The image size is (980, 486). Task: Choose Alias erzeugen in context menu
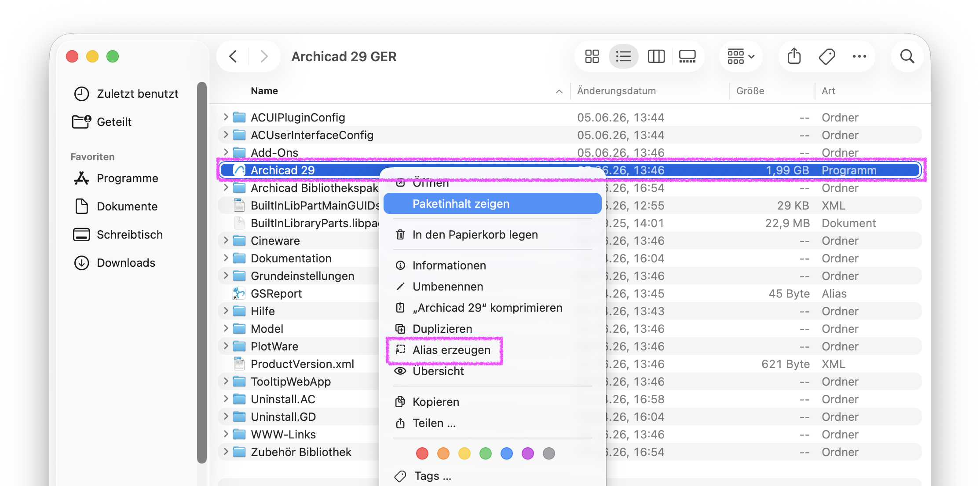(492, 350)
